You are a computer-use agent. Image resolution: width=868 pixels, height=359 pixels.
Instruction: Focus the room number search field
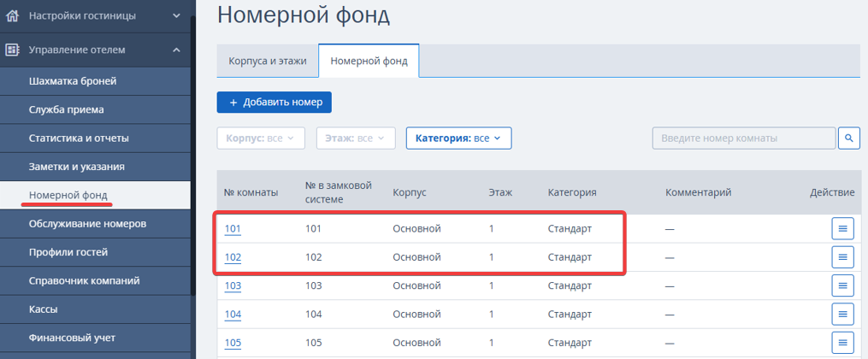point(744,138)
